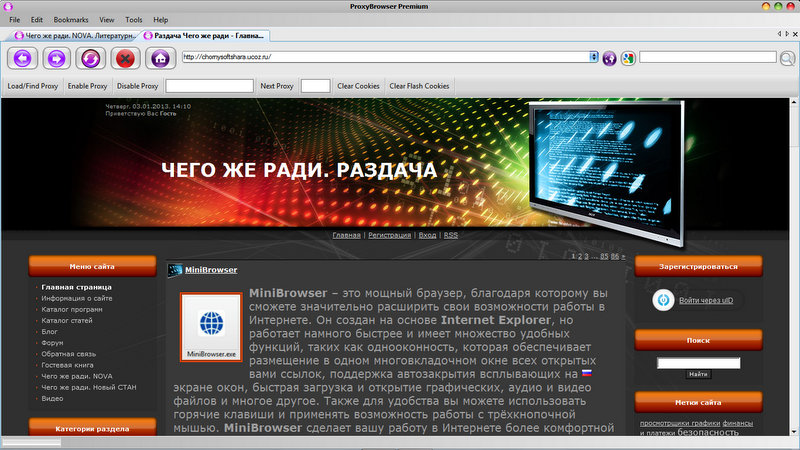Open the Edit menu
Viewport: 800px width, 450px height.
click(37, 20)
